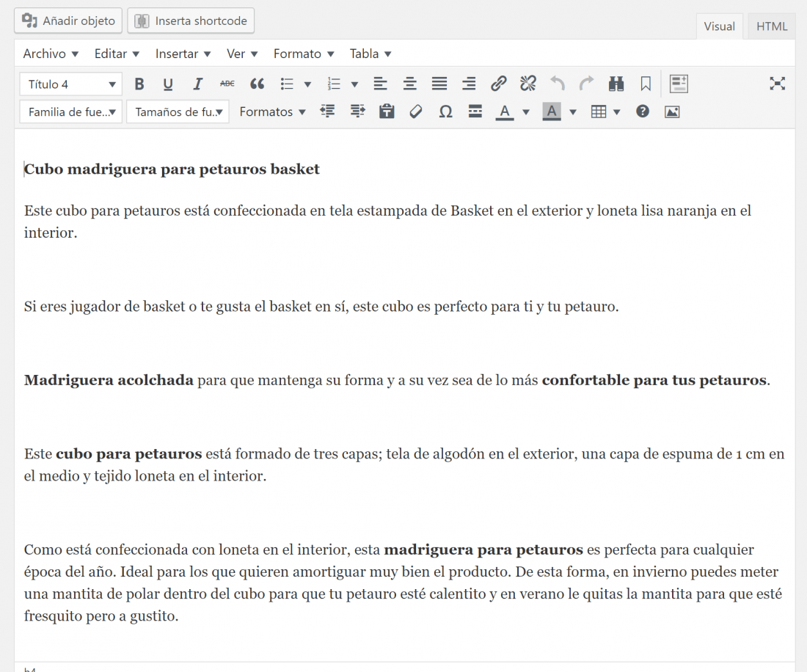Click the h4 element path indicator
The height and width of the screenshot is (672, 807).
coord(30,669)
